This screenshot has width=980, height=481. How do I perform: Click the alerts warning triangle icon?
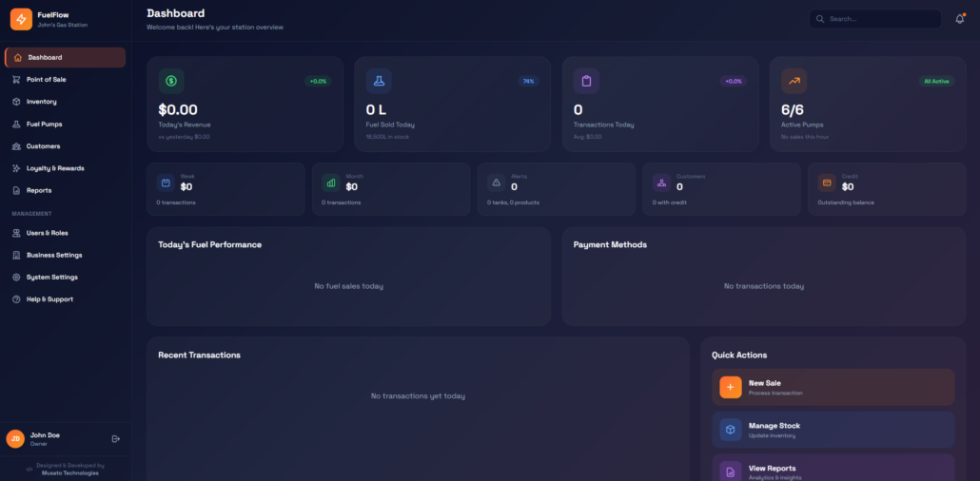[496, 183]
